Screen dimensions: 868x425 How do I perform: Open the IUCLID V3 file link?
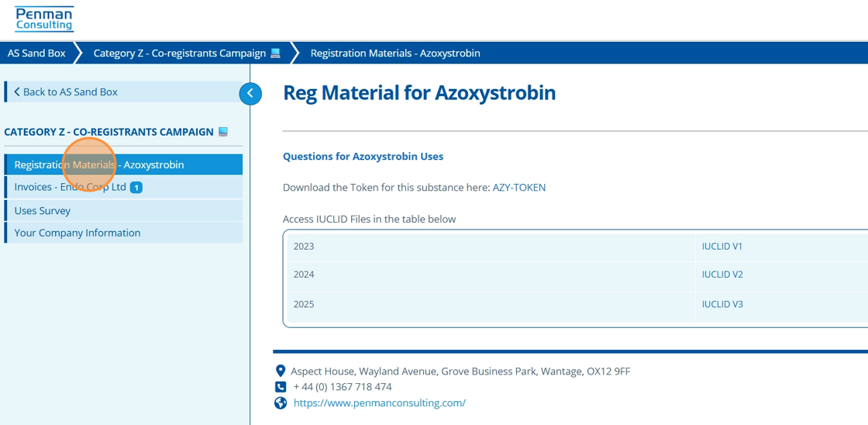722,304
